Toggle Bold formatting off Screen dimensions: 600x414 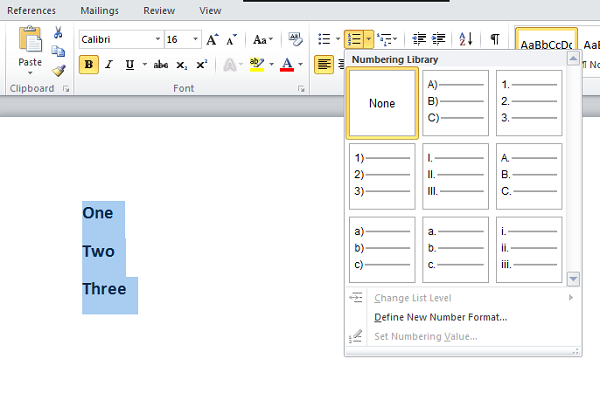[x=89, y=65]
